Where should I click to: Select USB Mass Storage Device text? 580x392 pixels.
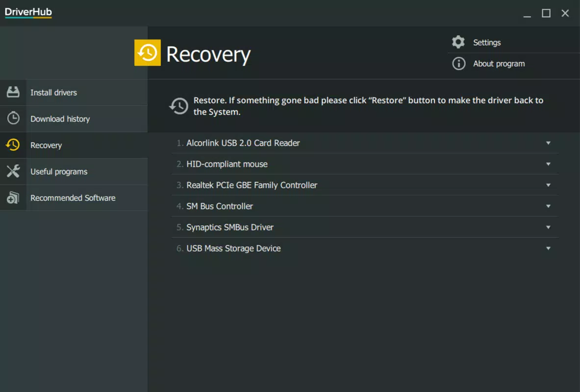click(x=233, y=248)
